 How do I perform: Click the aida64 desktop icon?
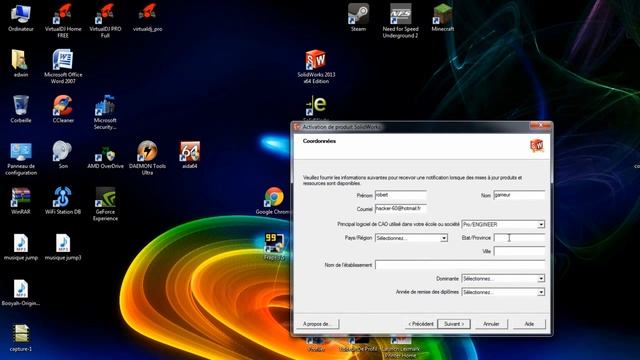click(x=190, y=155)
